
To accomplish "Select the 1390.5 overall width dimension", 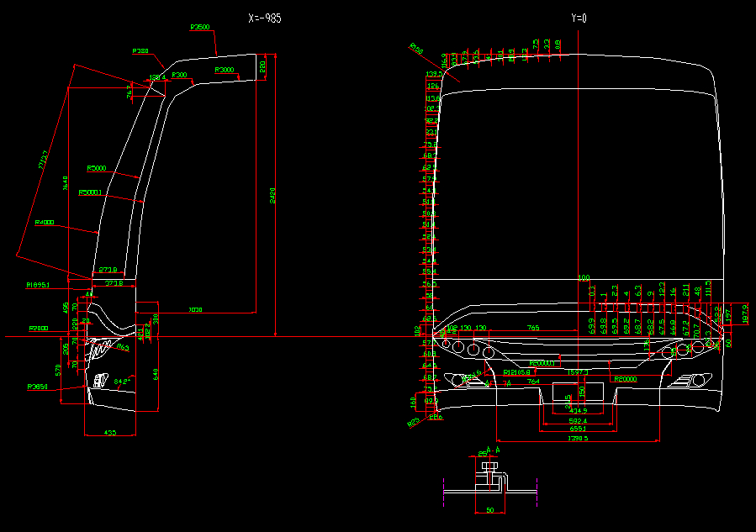I will [x=579, y=437].
